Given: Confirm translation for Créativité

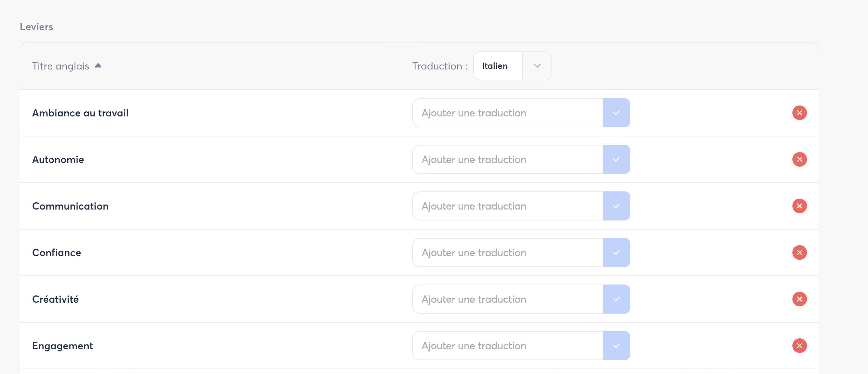Looking at the screenshot, I should pyautogui.click(x=616, y=299).
